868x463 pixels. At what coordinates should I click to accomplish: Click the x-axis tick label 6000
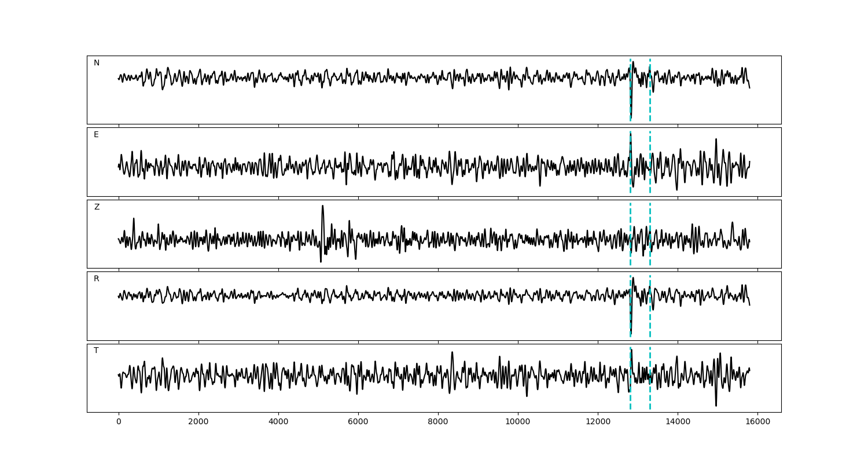(x=358, y=422)
